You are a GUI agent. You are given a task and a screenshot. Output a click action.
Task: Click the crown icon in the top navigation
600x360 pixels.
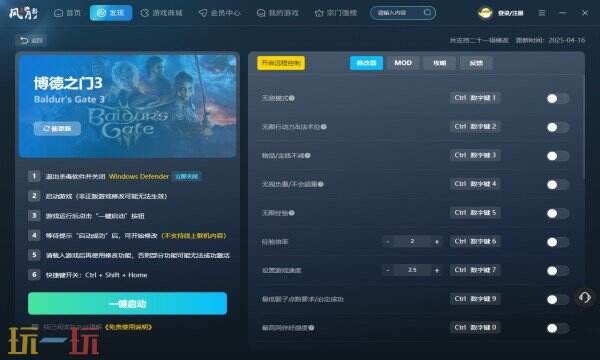point(319,13)
